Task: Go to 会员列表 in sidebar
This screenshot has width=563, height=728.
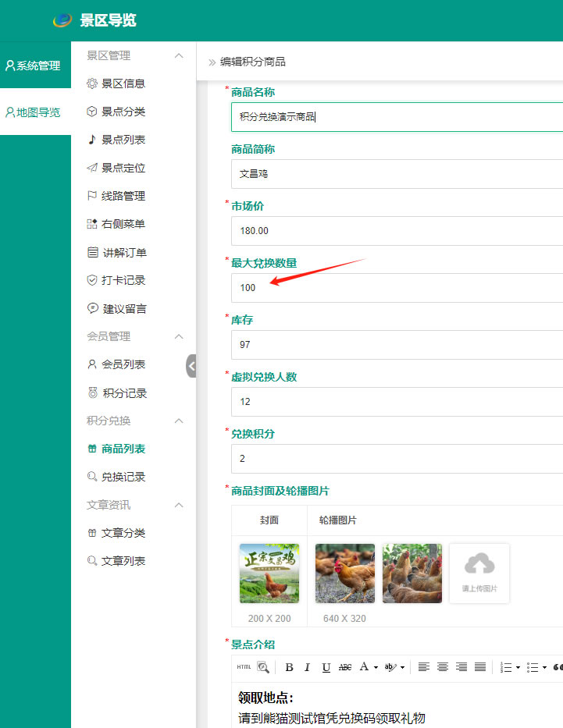Action: click(123, 364)
